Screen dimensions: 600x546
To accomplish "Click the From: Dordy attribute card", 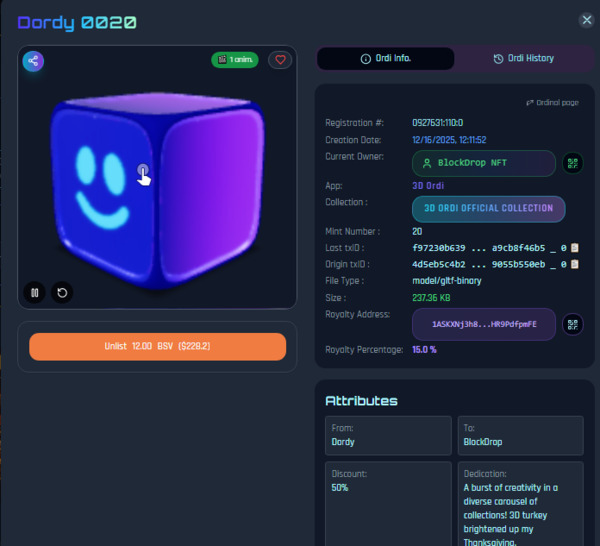I will point(388,435).
